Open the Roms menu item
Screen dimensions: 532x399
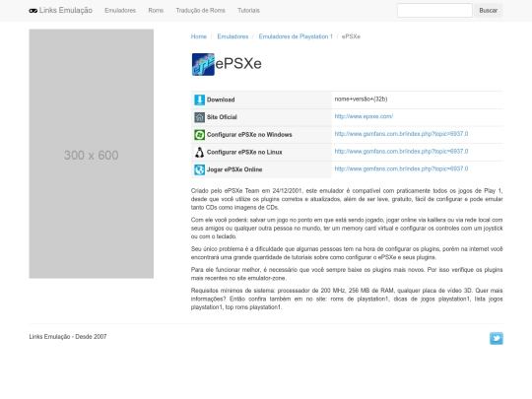coord(156,11)
